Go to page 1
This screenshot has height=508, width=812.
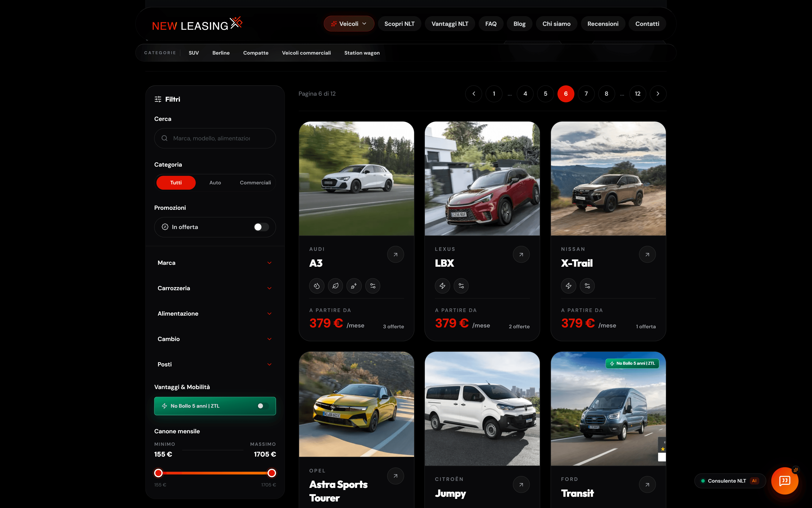494,94
